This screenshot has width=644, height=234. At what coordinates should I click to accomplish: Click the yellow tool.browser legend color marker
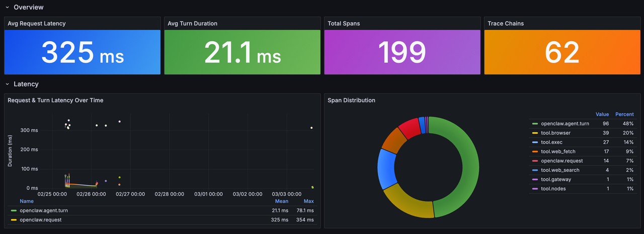coord(535,133)
